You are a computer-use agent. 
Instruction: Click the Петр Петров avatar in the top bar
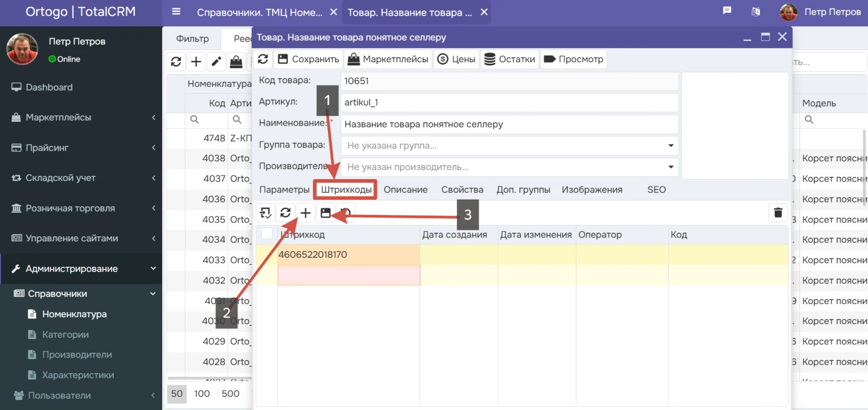tap(788, 12)
